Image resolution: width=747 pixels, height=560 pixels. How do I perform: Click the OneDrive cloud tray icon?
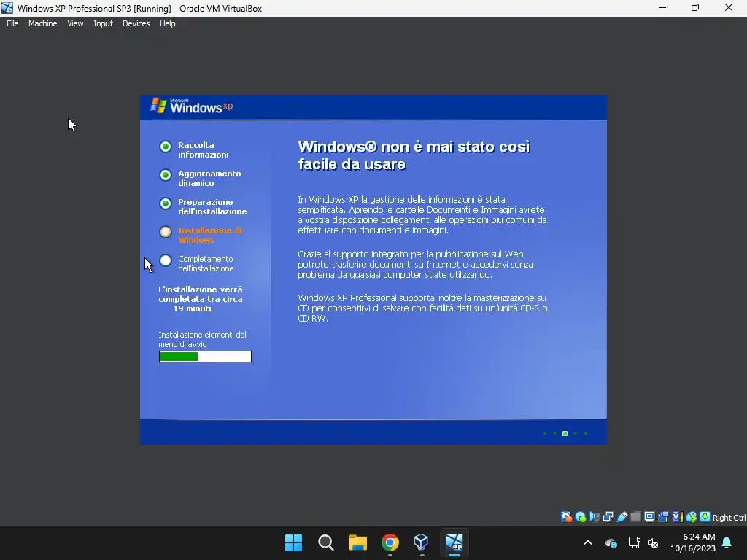coord(611,542)
